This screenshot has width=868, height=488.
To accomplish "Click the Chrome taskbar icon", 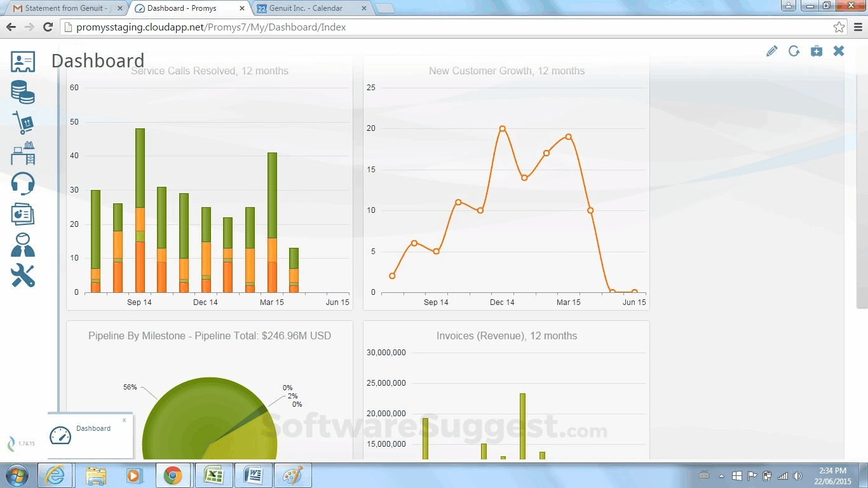I will tap(173, 475).
